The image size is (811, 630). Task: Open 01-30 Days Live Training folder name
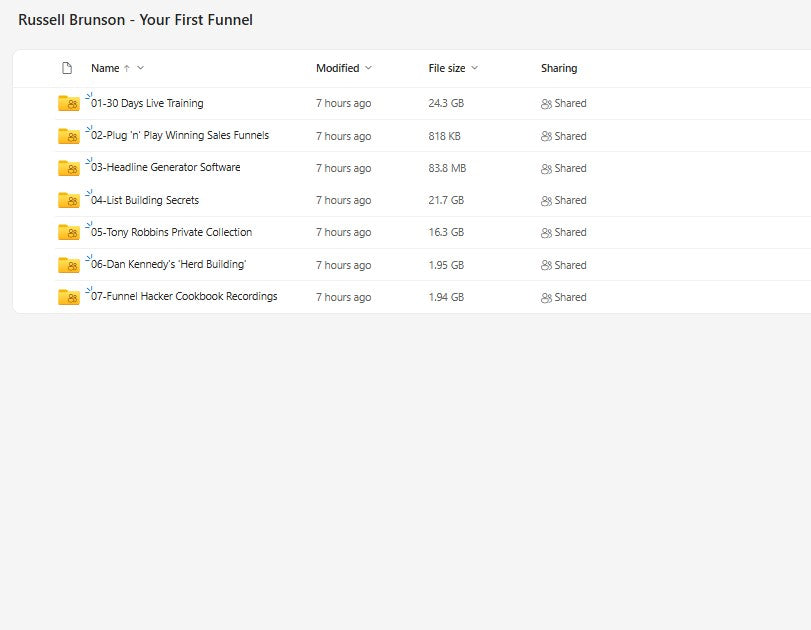147,103
